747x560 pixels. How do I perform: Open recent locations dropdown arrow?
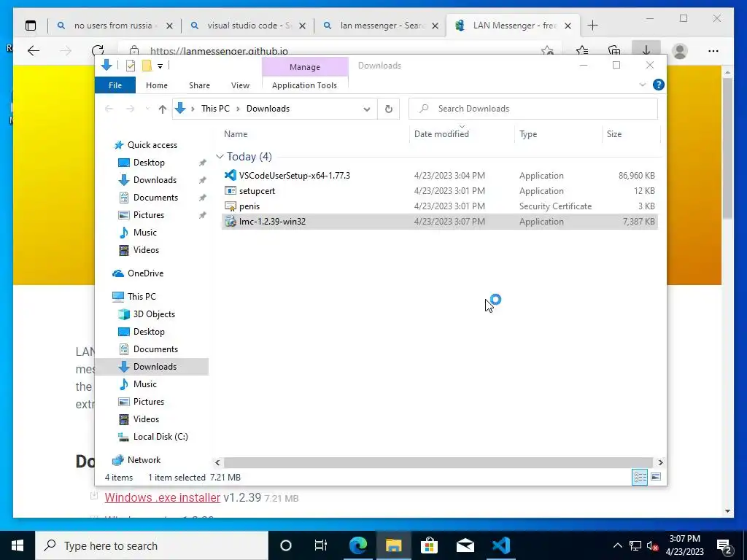pyautogui.click(x=147, y=109)
